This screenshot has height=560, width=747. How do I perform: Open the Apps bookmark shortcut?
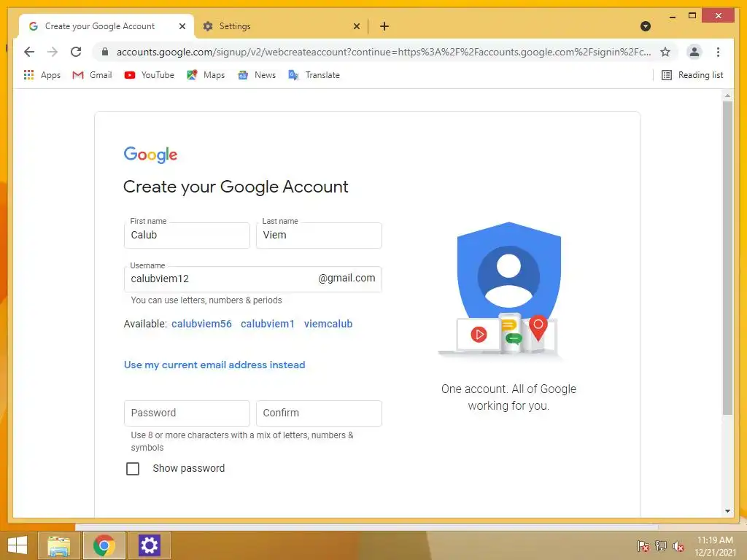click(x=42, y=75)
